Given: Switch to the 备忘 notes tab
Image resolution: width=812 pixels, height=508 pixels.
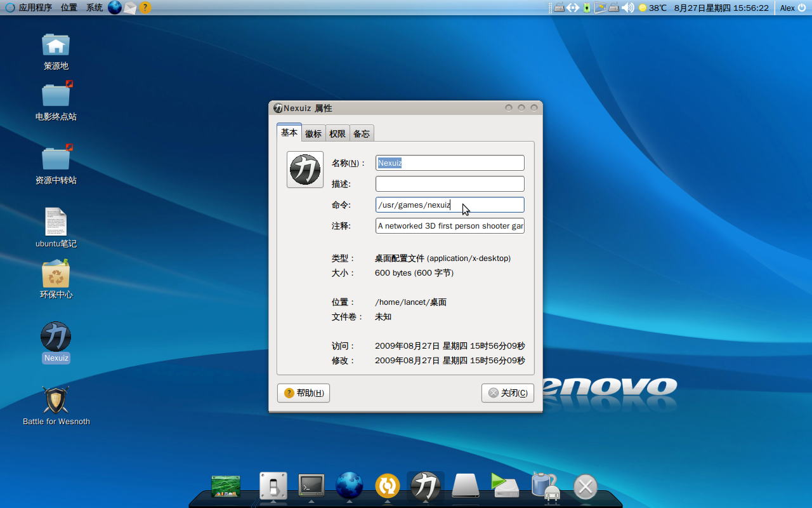Looking at the screenshot, I should coord(362,133).
